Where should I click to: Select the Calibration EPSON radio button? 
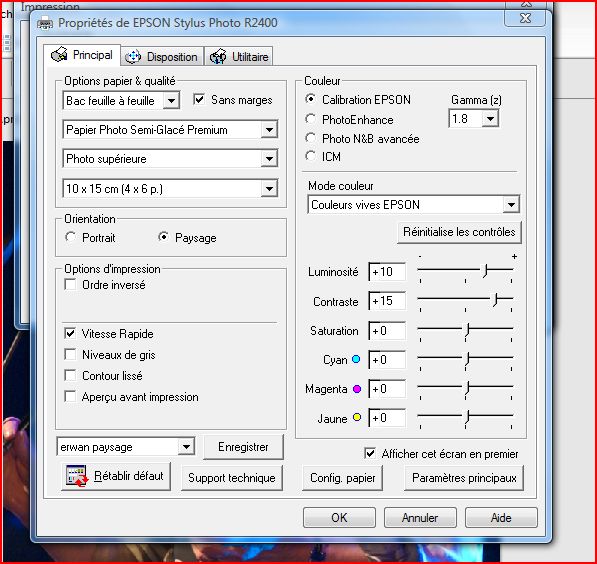(310, 99)
